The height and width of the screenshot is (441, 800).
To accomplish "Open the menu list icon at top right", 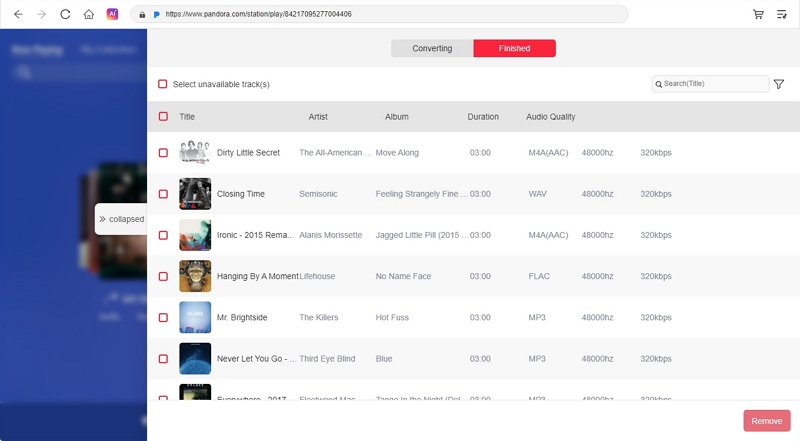I will click(x=782, y=14).
